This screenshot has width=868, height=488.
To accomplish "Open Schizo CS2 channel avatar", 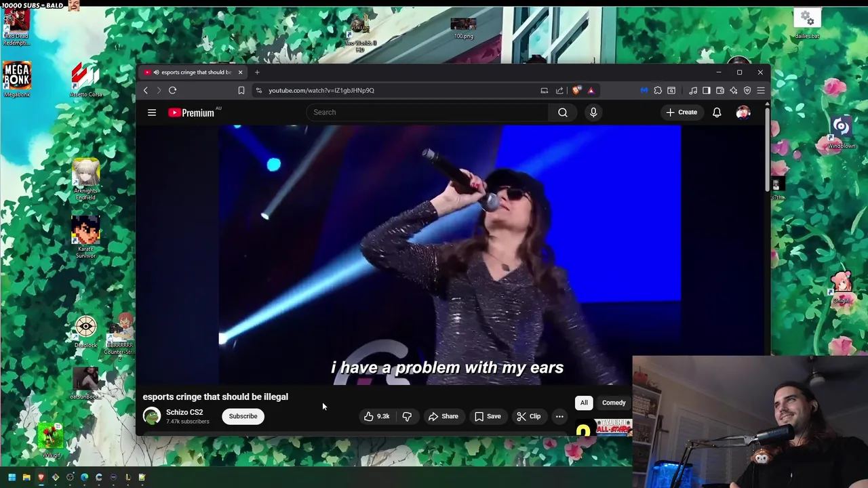I will coord(152,416).
